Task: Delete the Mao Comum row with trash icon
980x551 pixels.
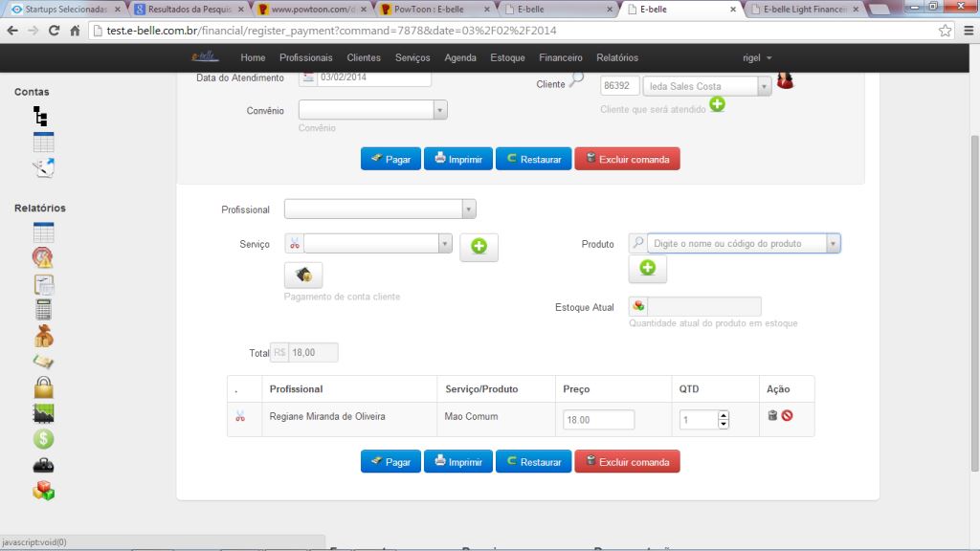Action: [772, 415]
